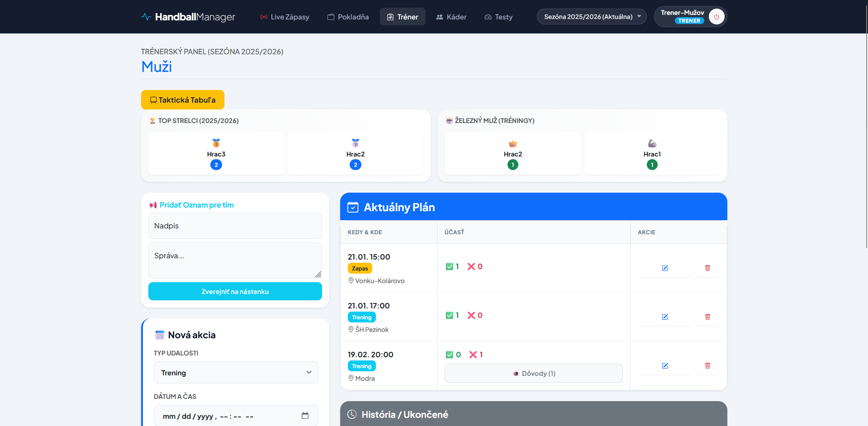The image size is (868, 426).
Task: Click the megaphone icon next to Pridať Oznam pre tím
Action: tap(153, 205)
